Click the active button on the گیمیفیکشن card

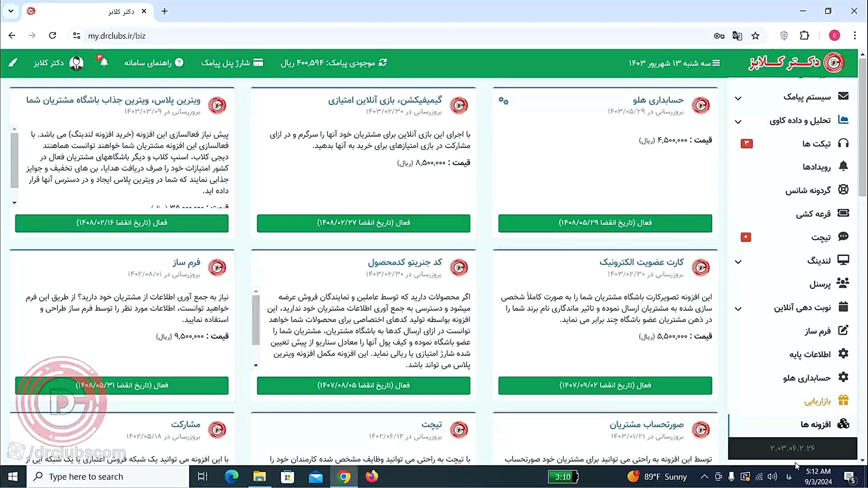tap(363, 223)
